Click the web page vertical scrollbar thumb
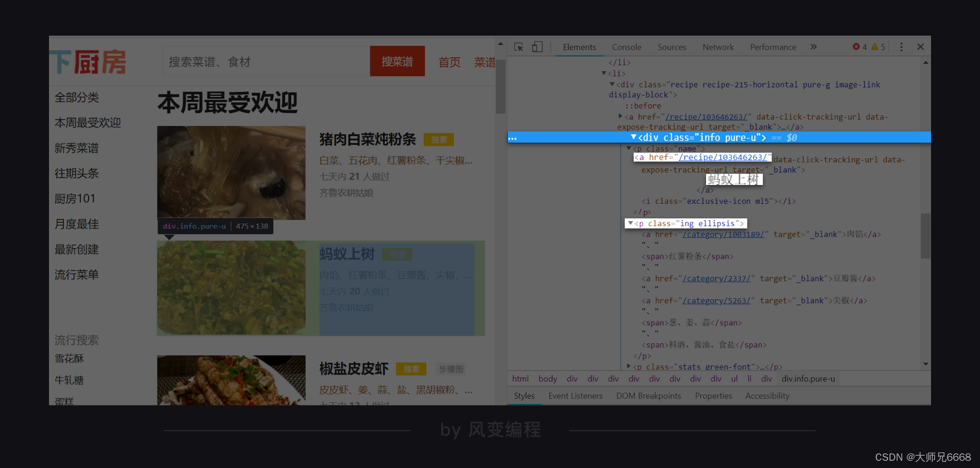The image size is (980, 468). 500,86
